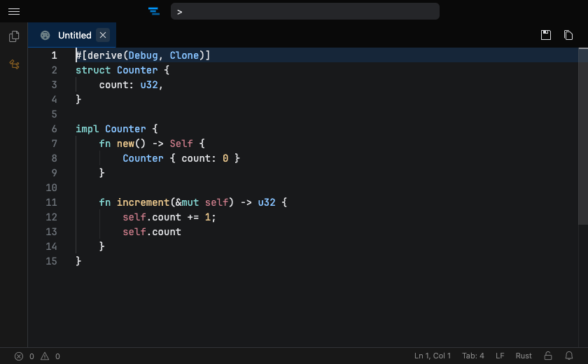Click the Rust file icon on the tab
This screenshot has height=364, width=588.
point(45,35)
